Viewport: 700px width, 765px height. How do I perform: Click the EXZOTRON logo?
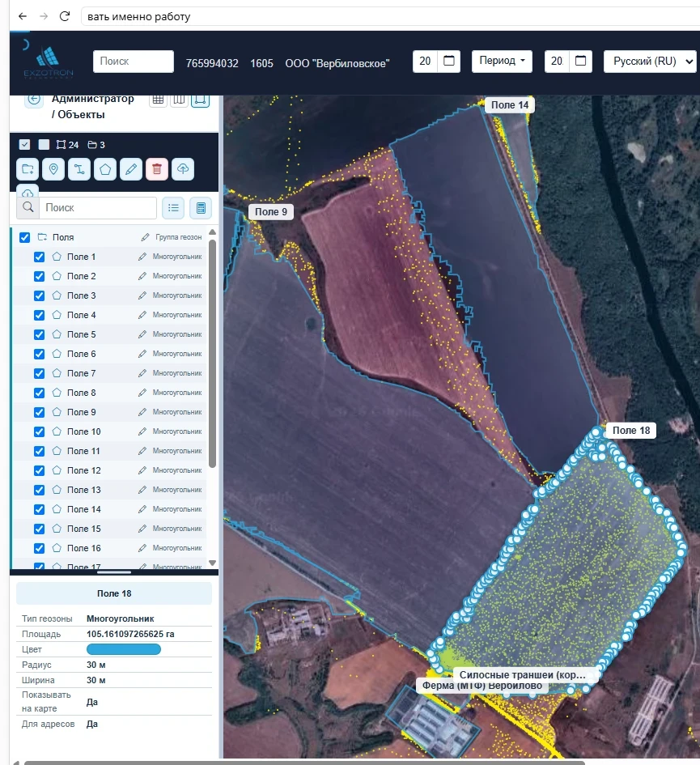tap(49, 62)
